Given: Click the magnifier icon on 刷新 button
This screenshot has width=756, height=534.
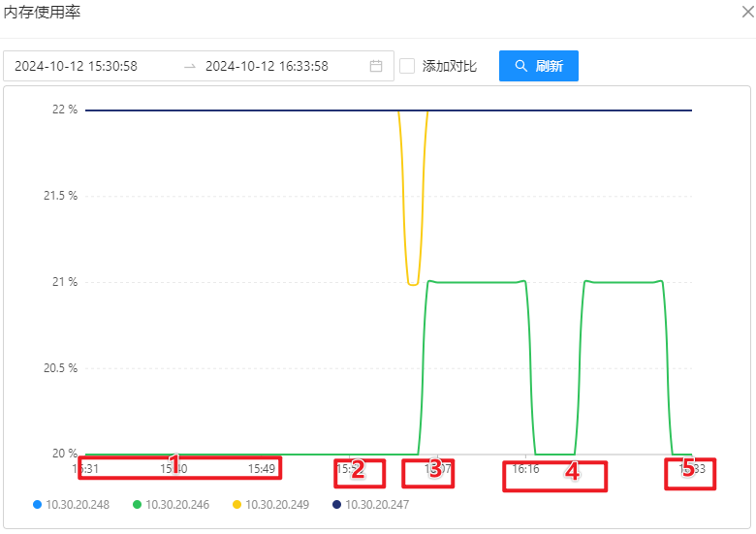Looking at the screenshot, I should pos(521,66).
